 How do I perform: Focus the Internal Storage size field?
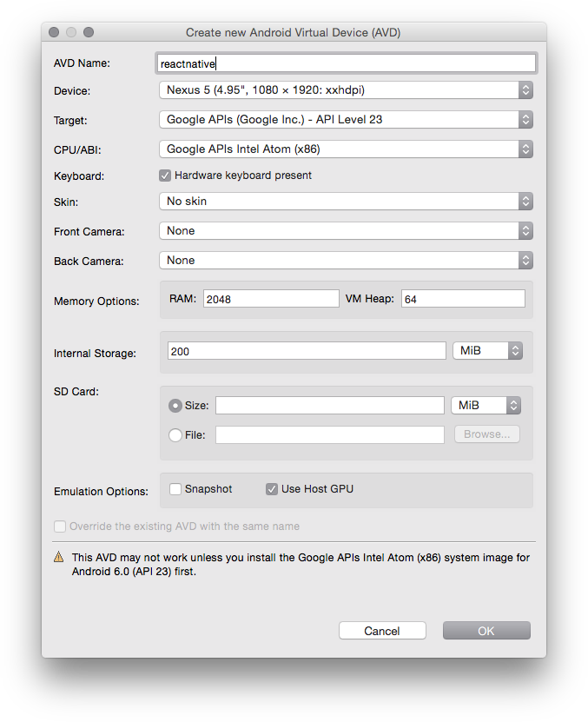(306, 351)
